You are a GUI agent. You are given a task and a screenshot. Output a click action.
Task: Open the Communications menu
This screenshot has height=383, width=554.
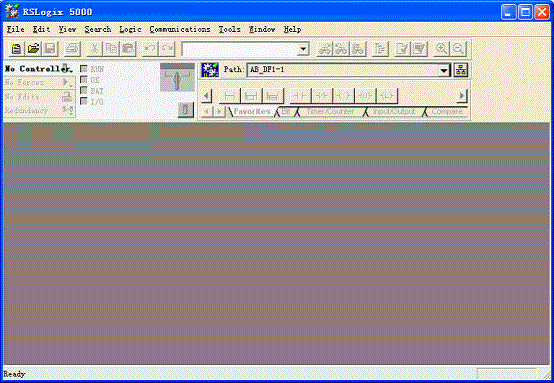coord(180,29)
